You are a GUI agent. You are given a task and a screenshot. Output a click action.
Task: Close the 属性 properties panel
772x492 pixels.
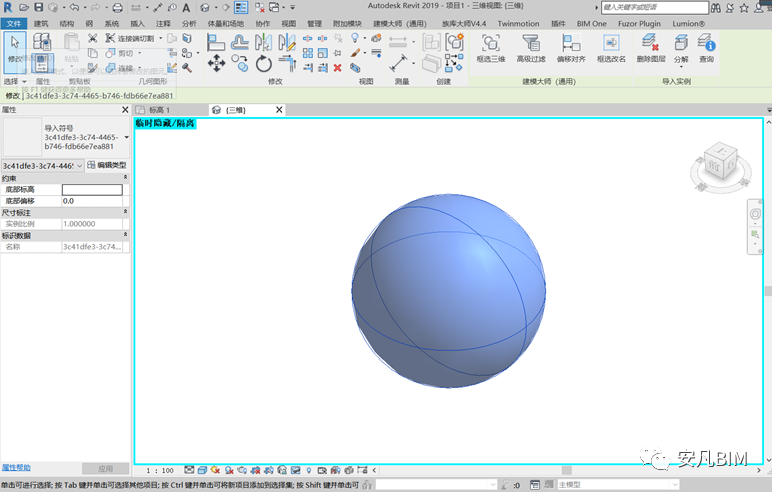[125, 109]
